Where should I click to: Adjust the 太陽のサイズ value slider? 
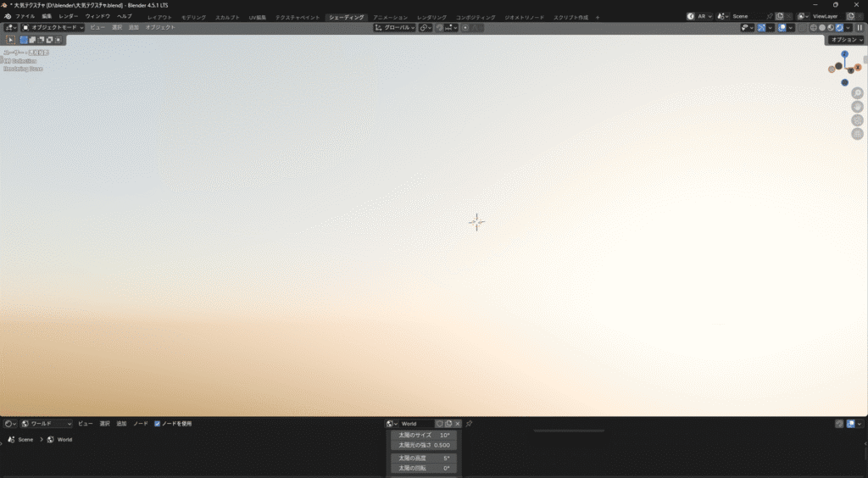pyautogui.click(x=424, y=436)
